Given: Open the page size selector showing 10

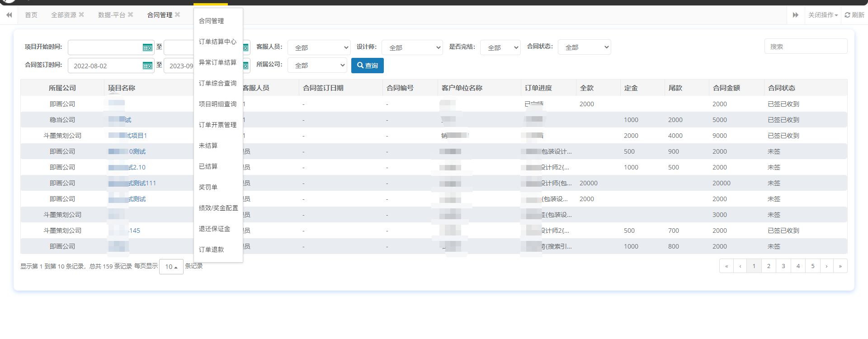Looking at the screenshot, I should pyautogui.click(x=171, y=267).
